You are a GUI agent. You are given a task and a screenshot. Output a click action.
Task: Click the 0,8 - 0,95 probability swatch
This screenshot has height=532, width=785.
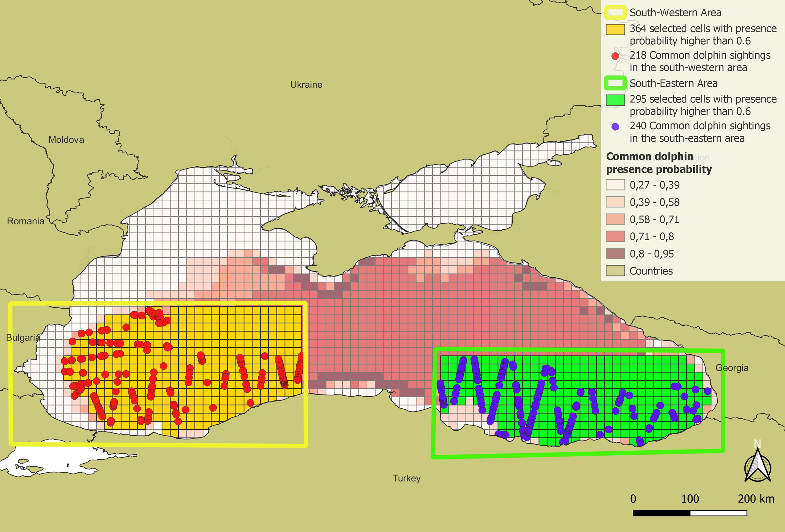point(615,253)
